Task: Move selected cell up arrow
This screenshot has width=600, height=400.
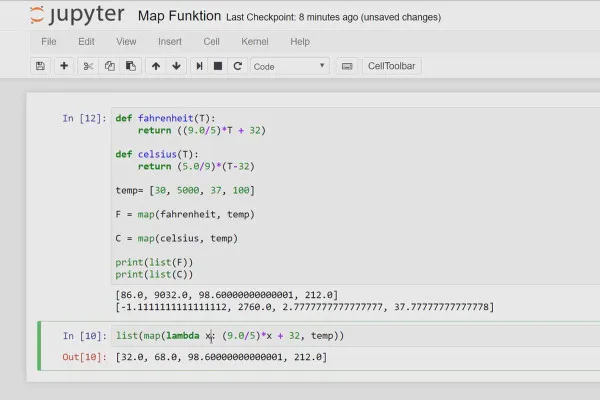Action: click(156, 66)
